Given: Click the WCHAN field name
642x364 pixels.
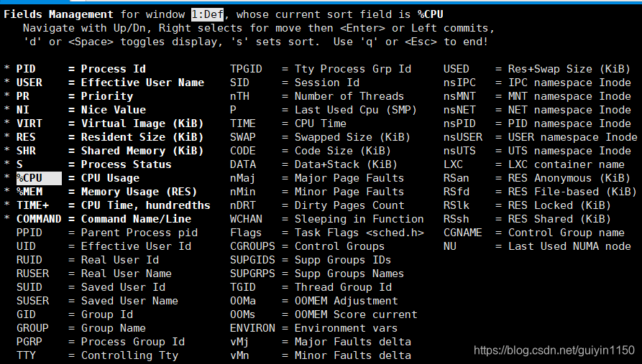Looking at the screenshot, I should tap(246, 219).
